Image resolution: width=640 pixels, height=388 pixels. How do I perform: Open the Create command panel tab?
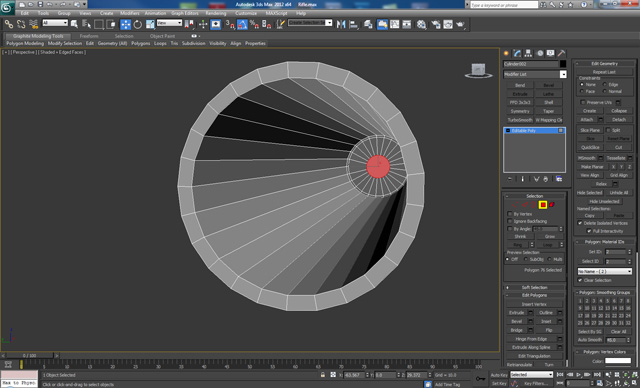507,53
